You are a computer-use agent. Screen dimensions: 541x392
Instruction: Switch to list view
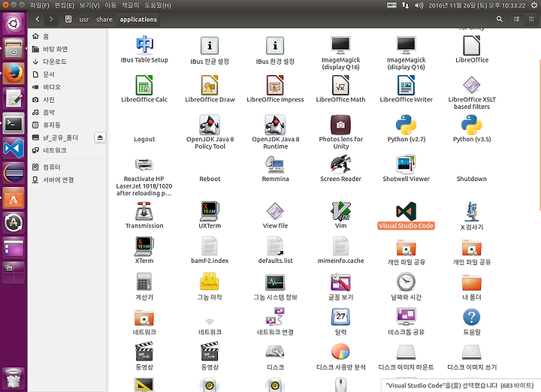[x=516, y=19]
